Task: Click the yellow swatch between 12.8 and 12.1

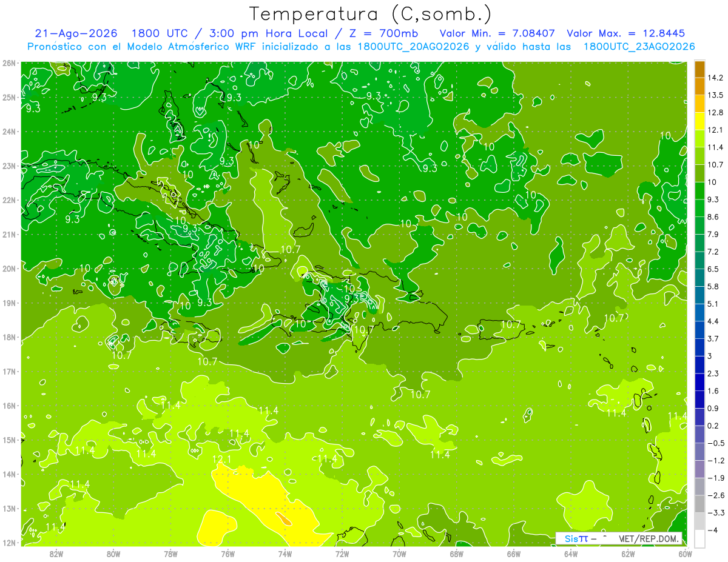Action: [699, 121]
